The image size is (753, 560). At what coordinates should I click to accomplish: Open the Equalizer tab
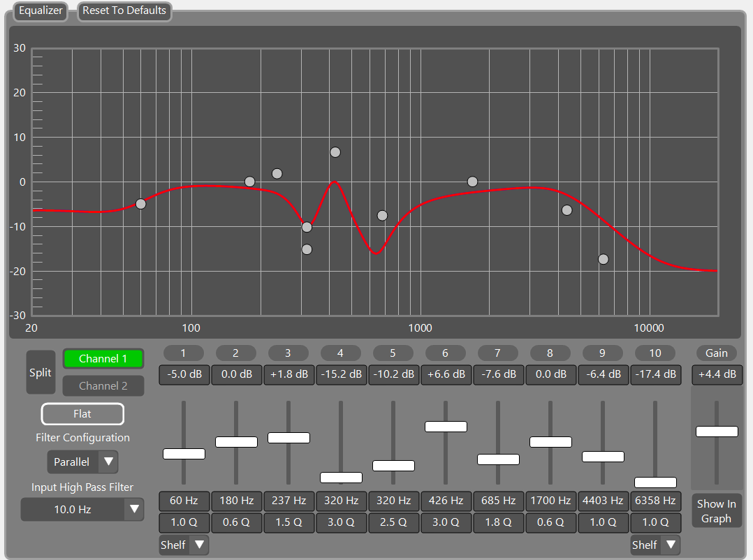41,10
